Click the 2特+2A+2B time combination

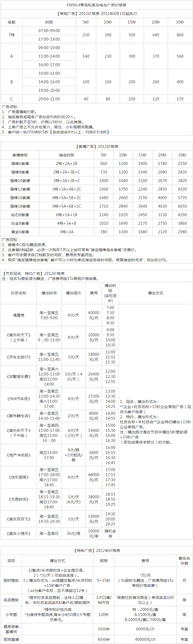pos(67,164)
